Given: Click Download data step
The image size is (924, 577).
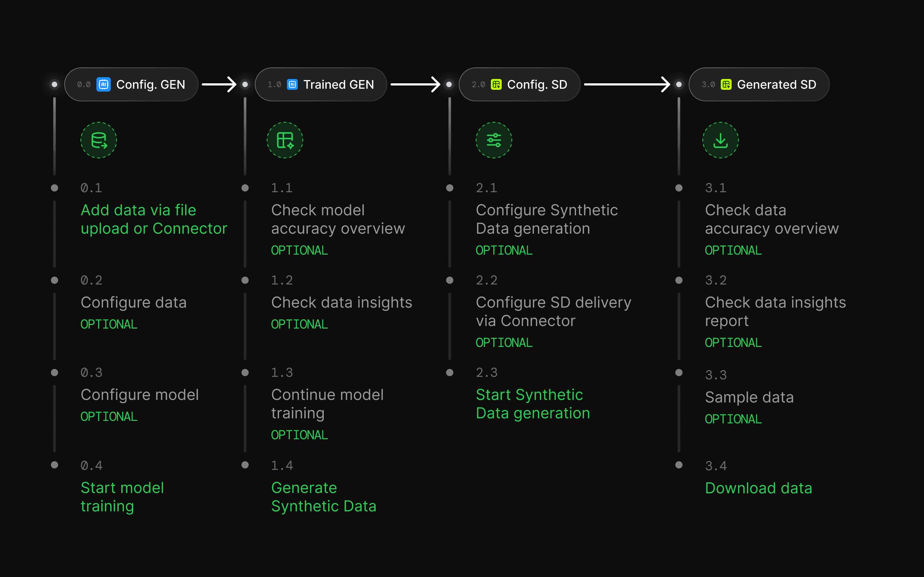Looking at the screenshot, I should pos(758,488).
